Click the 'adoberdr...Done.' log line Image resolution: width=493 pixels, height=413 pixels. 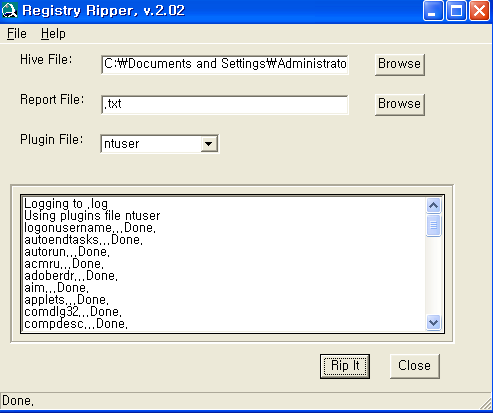(71, 276)
